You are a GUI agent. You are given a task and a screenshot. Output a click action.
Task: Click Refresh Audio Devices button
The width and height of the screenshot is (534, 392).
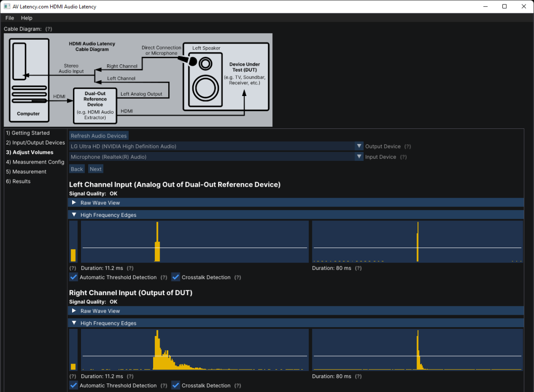click(99, 136)
